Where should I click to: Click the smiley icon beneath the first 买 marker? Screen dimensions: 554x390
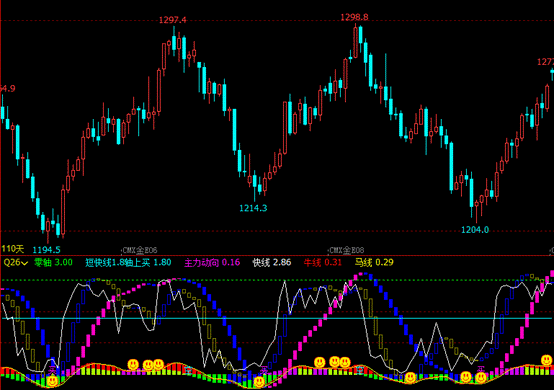pyautogui.click(x=52, y=381)
